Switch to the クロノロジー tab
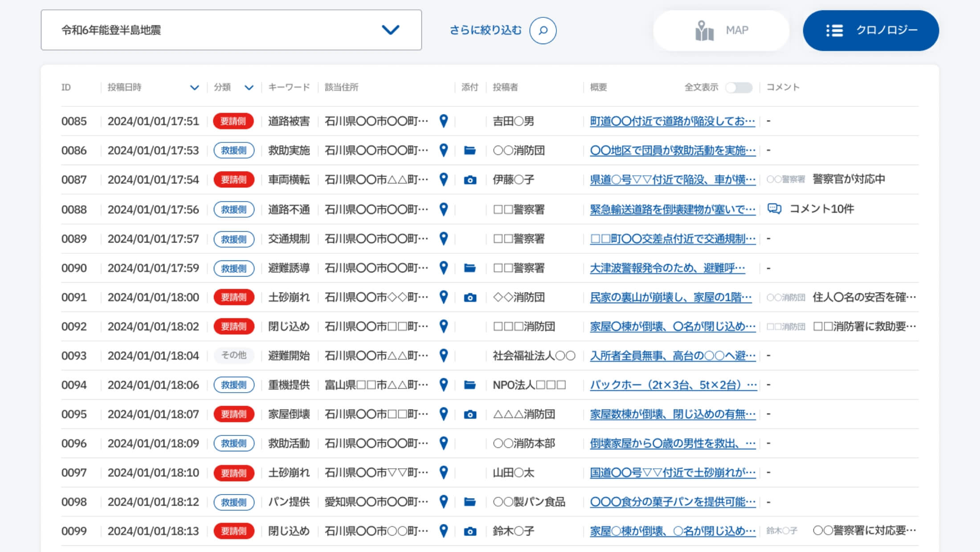Screen dimensions: 980x552 tap(870, 30)
